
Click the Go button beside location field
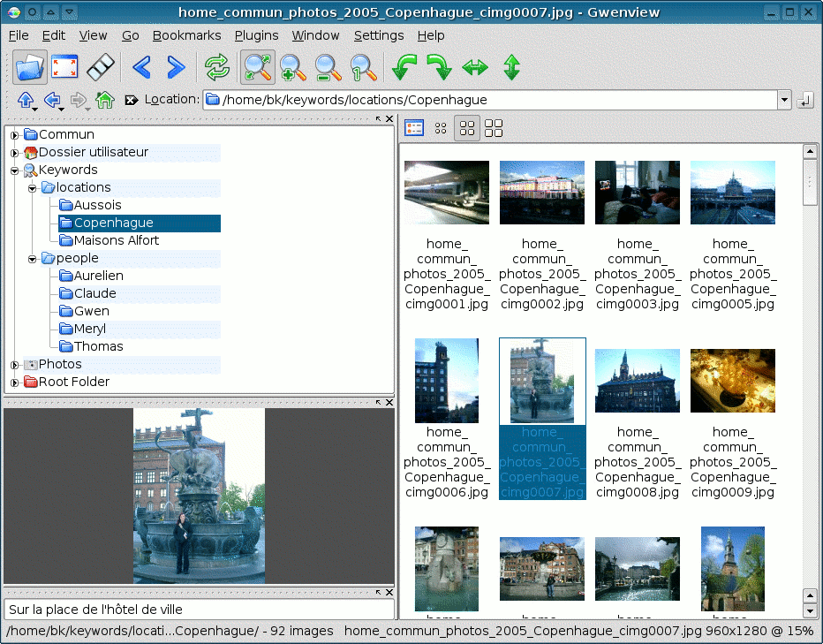click(x=805, y=100)
